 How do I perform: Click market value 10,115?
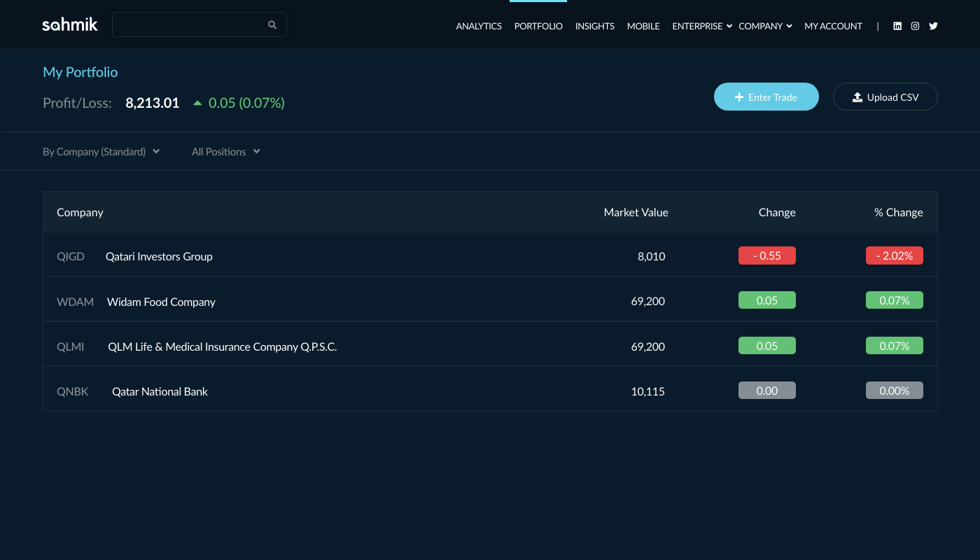pos(648,391)
